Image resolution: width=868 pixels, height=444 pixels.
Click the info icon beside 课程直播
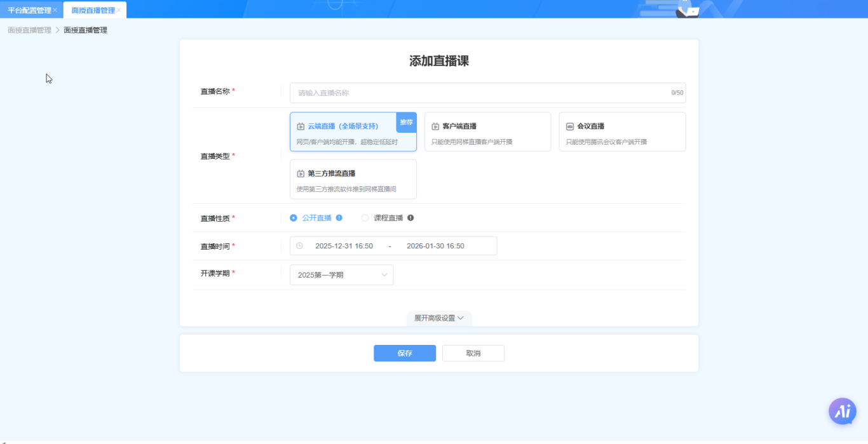coord(410,218)
